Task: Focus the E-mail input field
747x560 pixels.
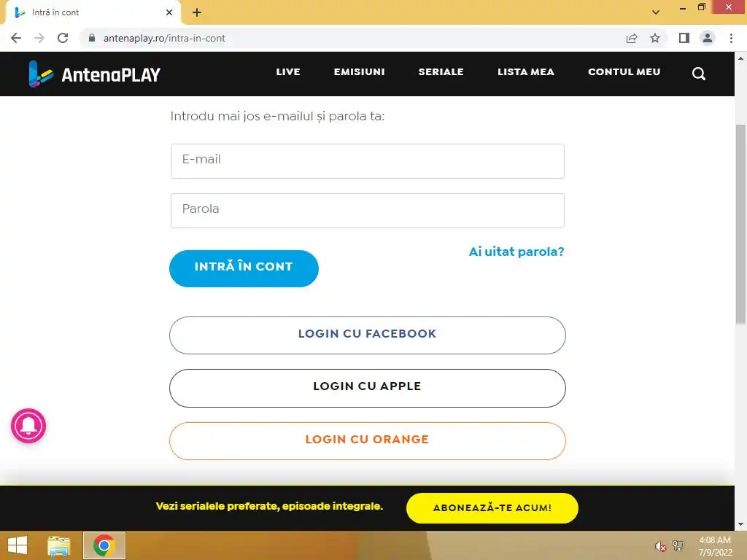Action: pyautogui.click(x=368, y=161)
